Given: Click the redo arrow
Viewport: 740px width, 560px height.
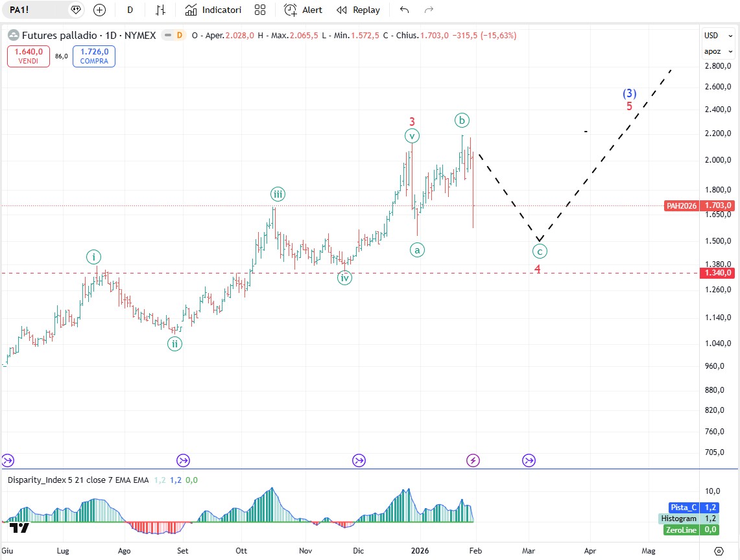Looking at the screenshot, I should [x=428, y=10].
